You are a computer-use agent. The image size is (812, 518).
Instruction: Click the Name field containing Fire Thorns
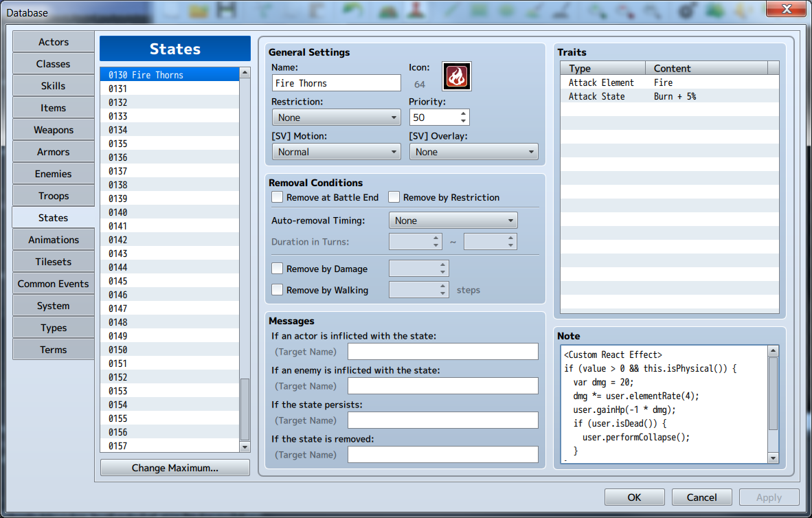coord(336,83)
